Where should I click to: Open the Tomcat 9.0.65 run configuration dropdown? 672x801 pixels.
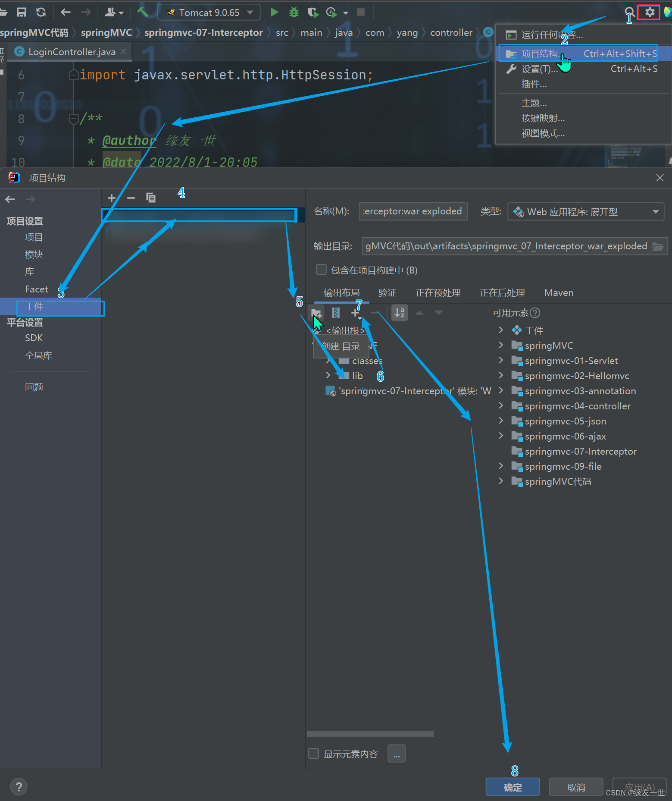[x=209, y=12]
